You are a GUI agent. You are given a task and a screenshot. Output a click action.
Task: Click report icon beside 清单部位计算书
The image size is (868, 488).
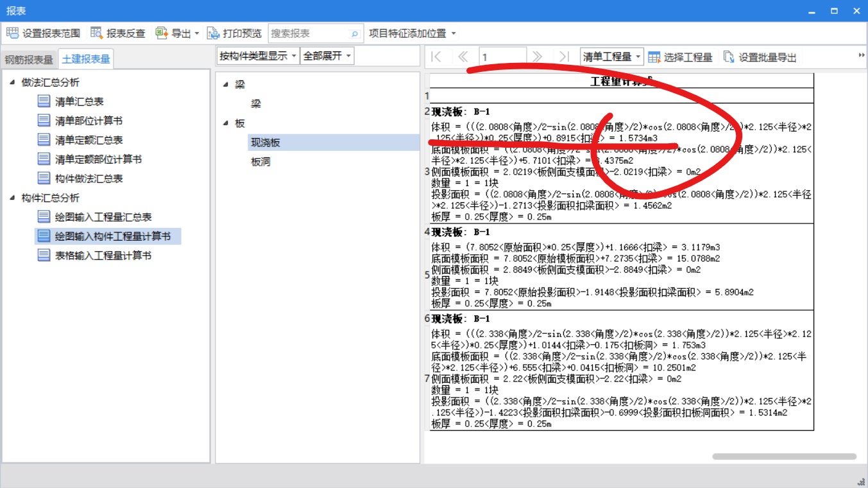tap(44, 121)
